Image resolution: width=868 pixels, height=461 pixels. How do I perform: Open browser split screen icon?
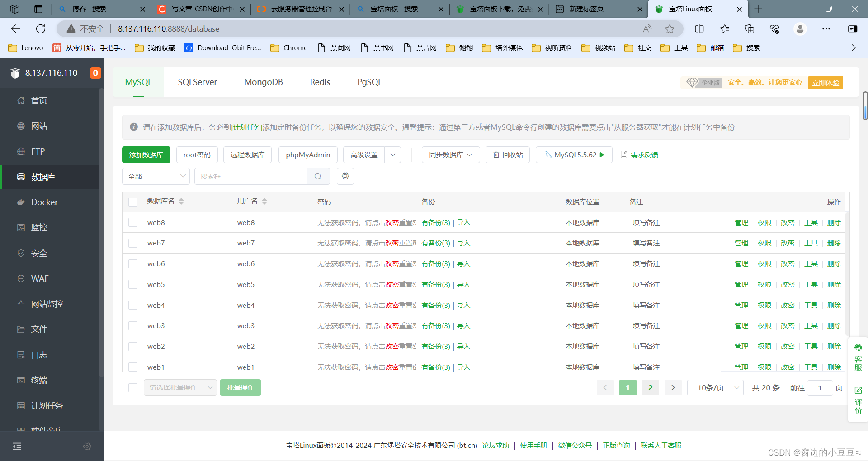coord(699,29)
